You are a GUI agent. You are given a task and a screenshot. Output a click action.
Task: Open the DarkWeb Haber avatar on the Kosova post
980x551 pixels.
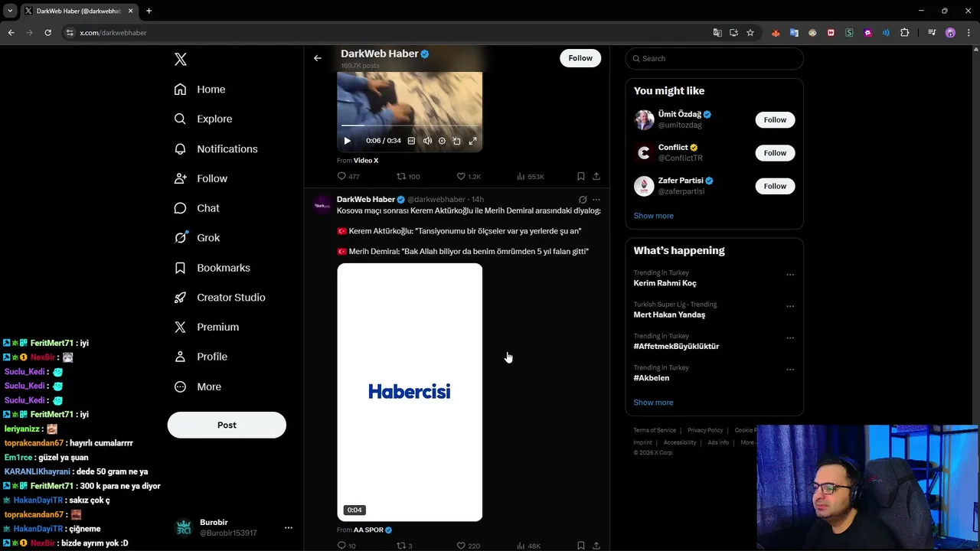click(x=322, y=205)
